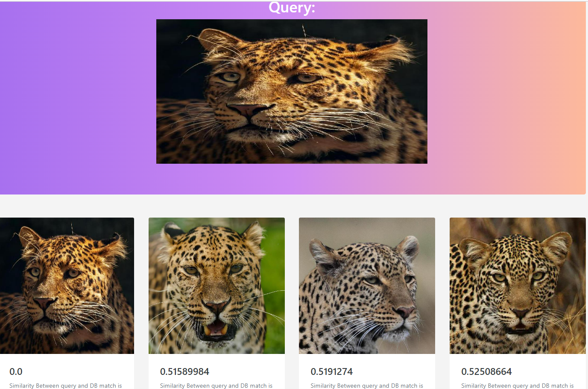The width and height of the screenshot is (588, 389).
Task: Click the caption under score 0.51589984
Action: point(216,386)
